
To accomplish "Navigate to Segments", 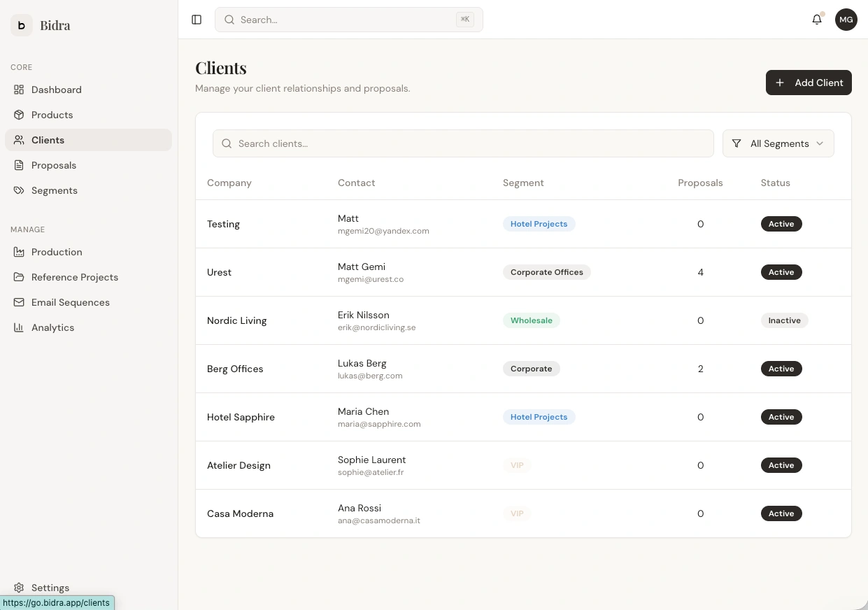I will tap(55, 190).
